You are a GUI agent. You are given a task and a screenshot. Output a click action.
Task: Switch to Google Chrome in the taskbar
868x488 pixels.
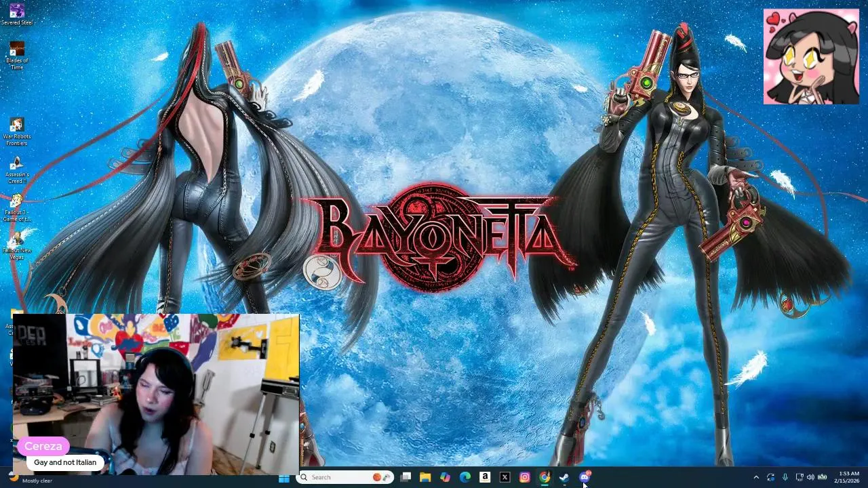(545, 477)
